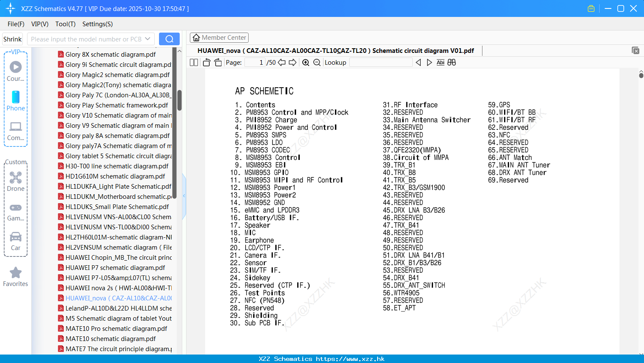Open LelandP-AL10D&L22D HL4LLDM schematic

115,308
